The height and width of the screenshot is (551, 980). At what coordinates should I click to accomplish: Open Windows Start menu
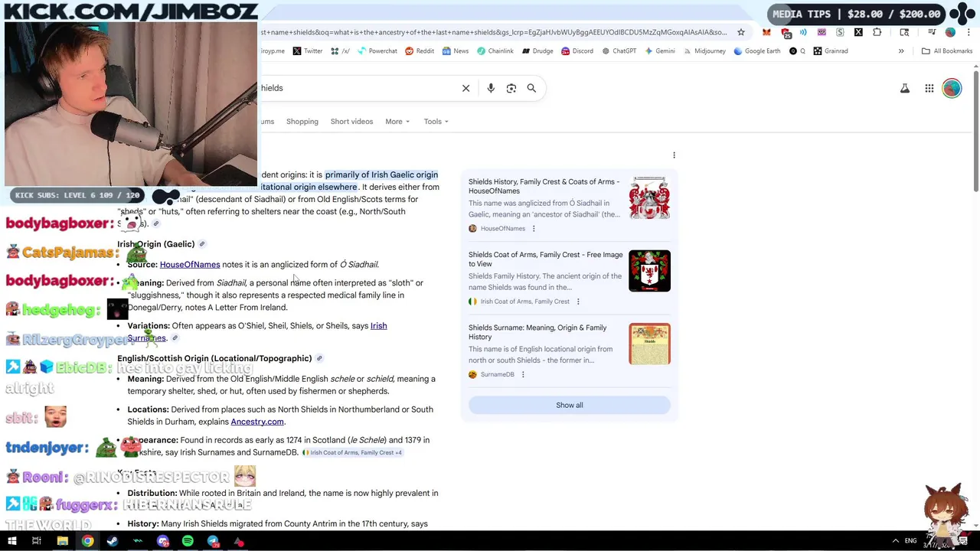pyautogui.click(x=11, y=541)
